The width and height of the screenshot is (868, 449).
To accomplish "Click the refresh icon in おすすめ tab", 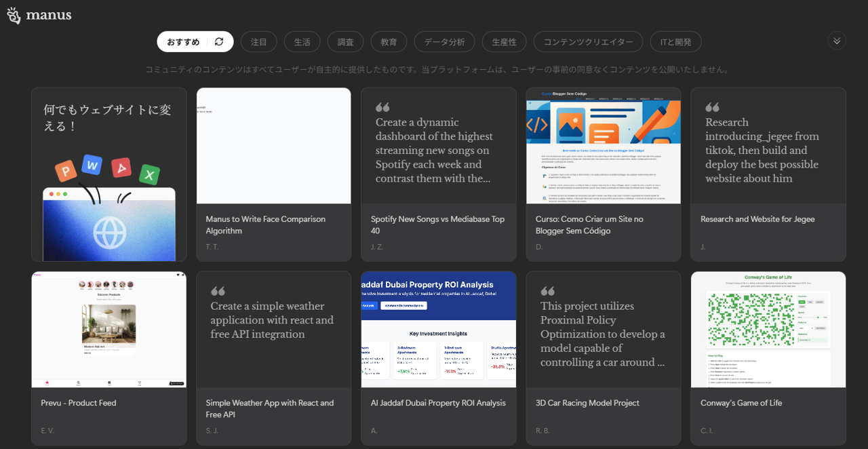I will pyautogui.click(x=219, y=41).
